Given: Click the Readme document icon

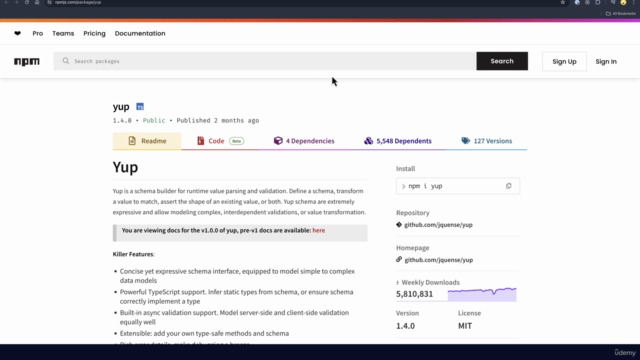Looking at the screenshot, I should point(132,141).
